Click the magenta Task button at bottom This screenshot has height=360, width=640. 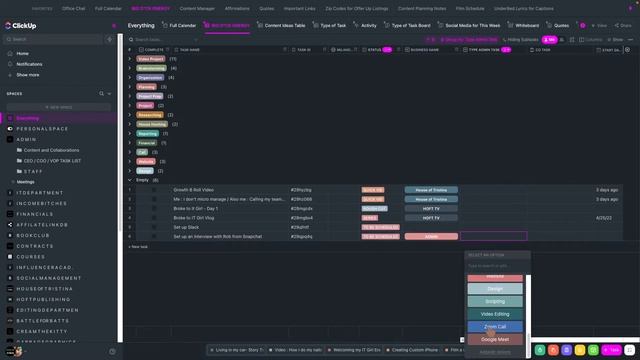tap(611, 350)
